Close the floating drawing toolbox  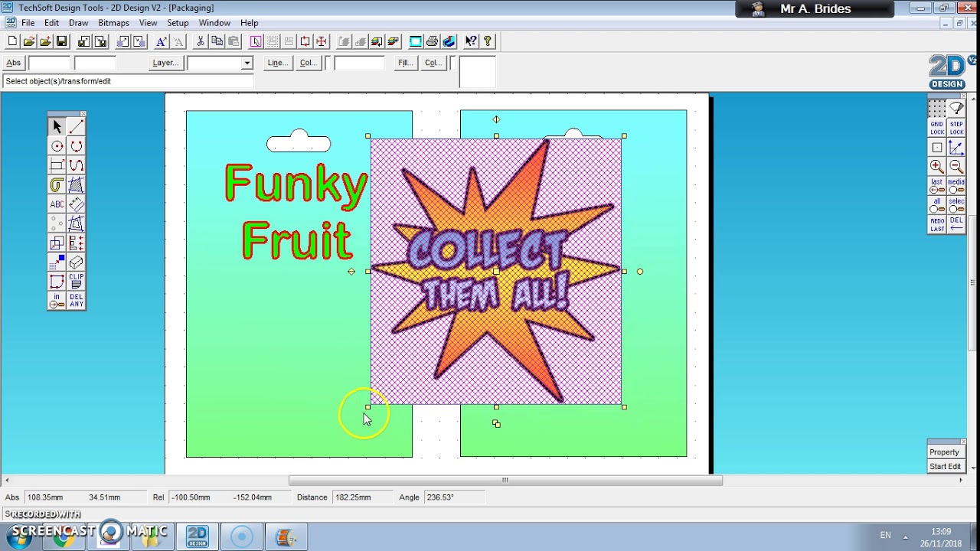83,114
